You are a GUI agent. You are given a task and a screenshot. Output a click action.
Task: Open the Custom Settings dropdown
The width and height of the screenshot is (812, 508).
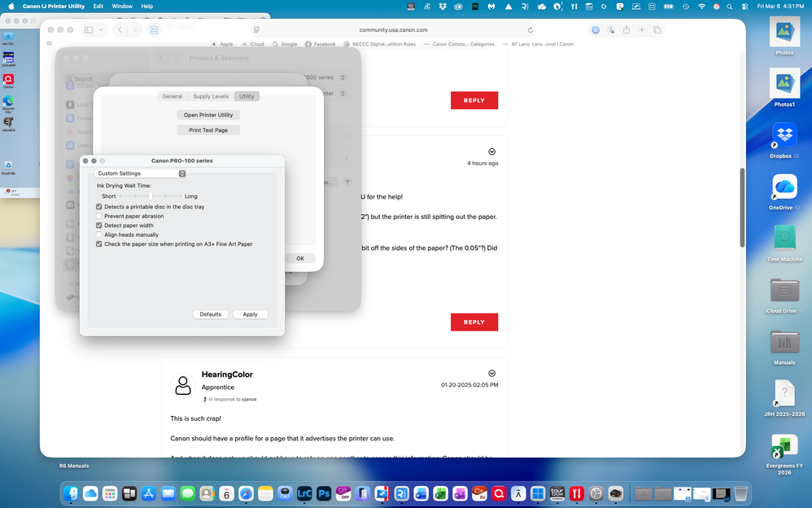coord(140,173)
